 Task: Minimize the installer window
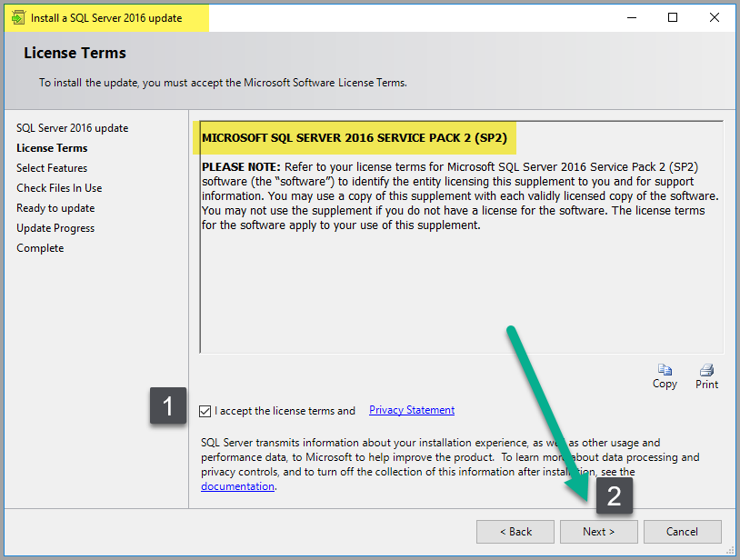[x=632, y=18]
